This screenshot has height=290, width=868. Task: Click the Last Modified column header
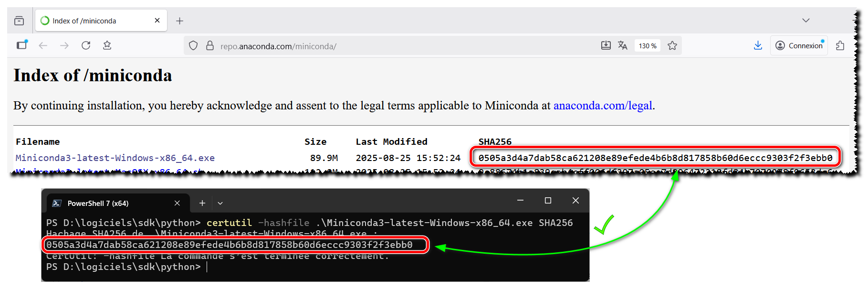[391, 141]
